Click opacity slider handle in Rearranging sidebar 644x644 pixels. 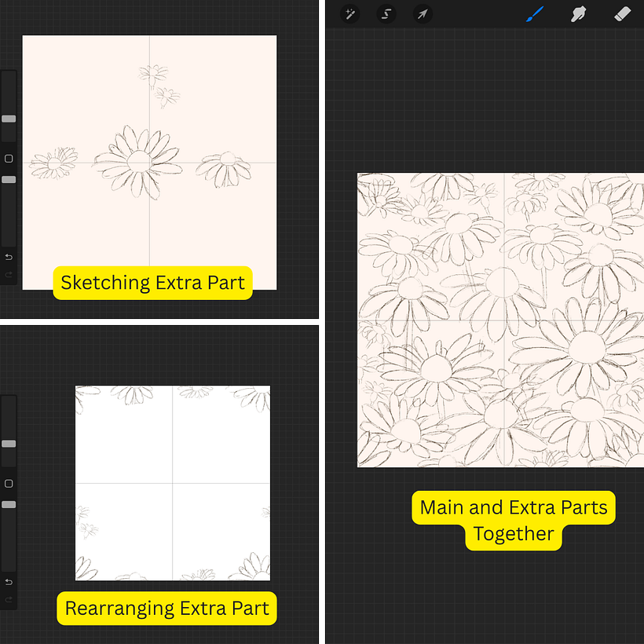9,504
